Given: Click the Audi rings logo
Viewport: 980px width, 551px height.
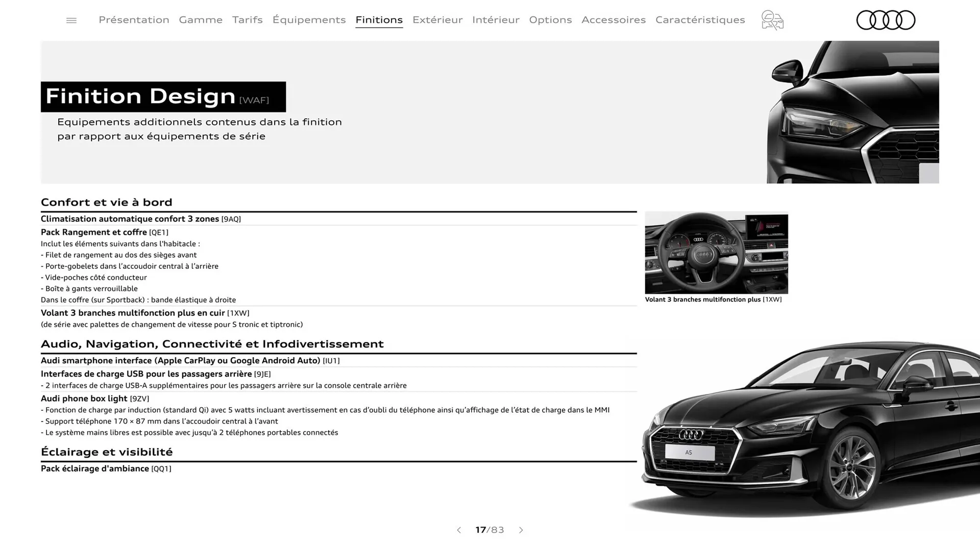Looking at the screenshot, I should click(x=886, y=20).
